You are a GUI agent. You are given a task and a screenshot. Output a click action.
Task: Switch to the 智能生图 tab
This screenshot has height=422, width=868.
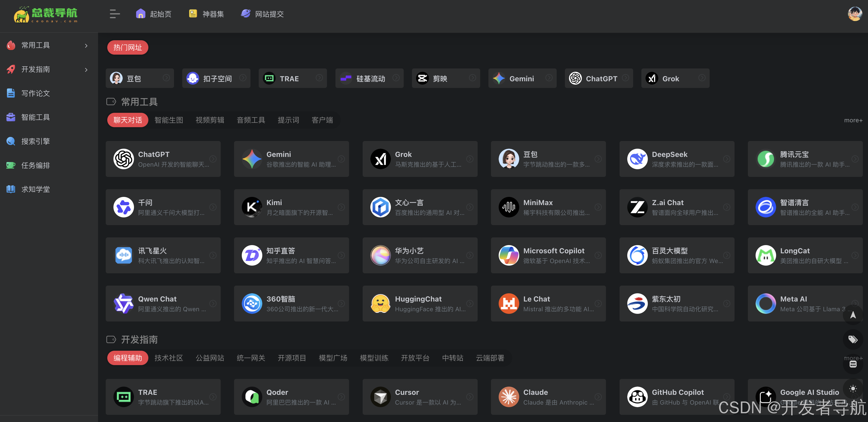click(x=169, y=120)
